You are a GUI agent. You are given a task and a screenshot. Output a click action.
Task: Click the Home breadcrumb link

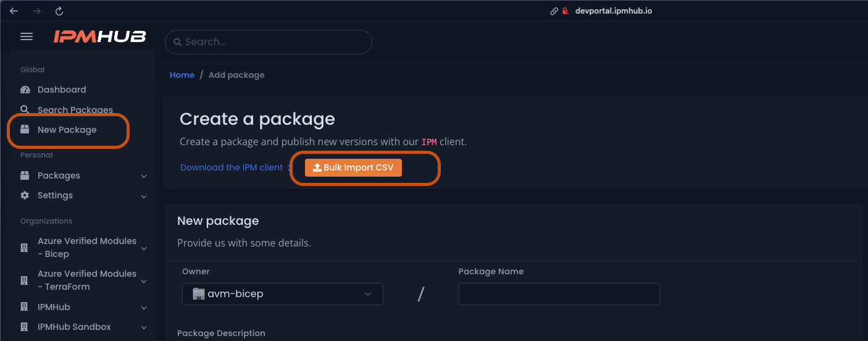point(182,75)
